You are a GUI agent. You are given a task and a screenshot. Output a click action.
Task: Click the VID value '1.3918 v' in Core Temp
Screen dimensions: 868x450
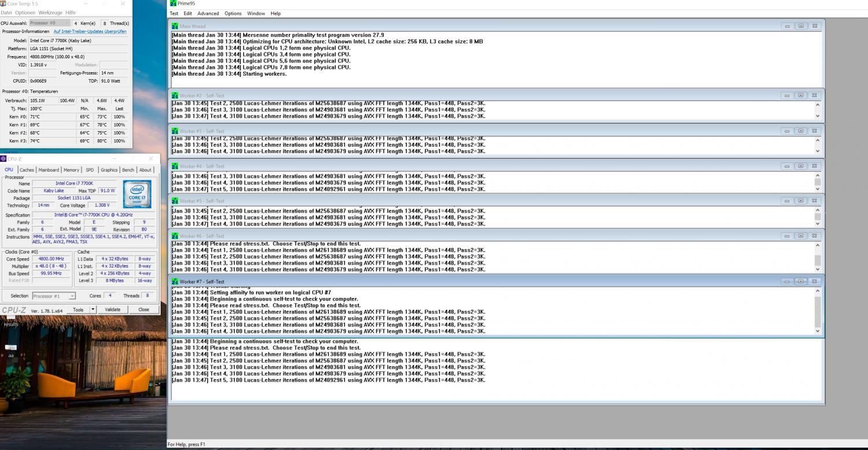point(39,65)
